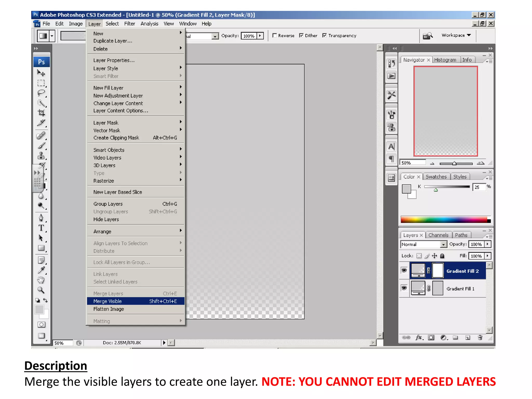Select the Rectangular Marquee tool
The width and height of the screenshot is (532, 399).
[x=41, y=83]
